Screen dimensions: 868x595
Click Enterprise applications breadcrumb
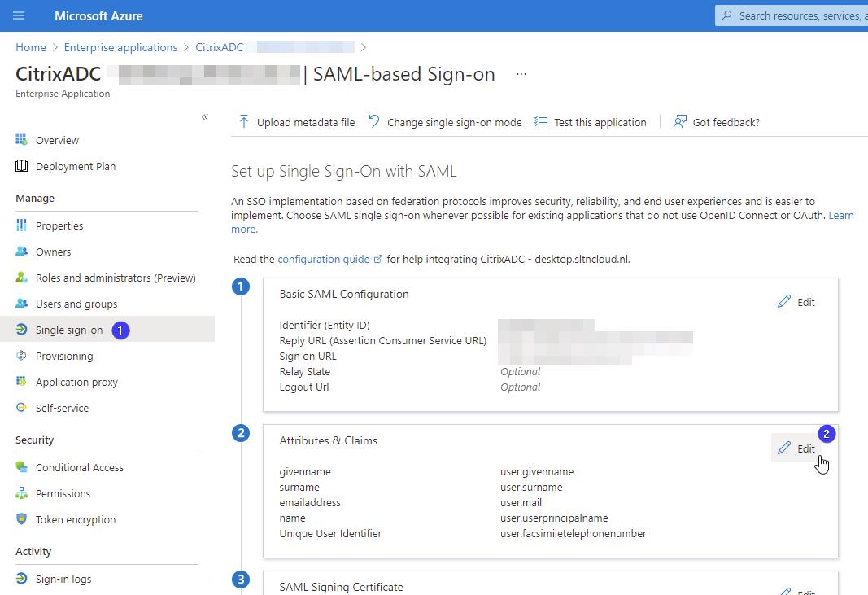coord(120,48)
